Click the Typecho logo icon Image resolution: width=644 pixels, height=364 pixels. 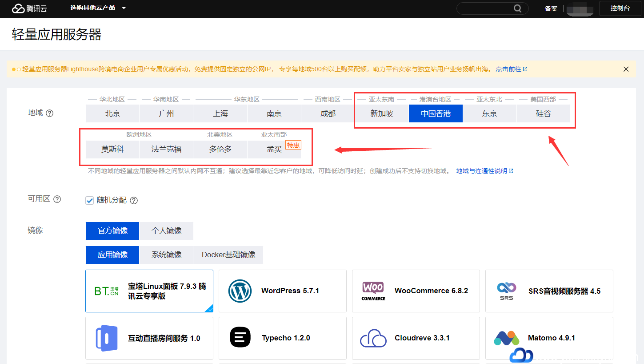[x=240, y=337]
